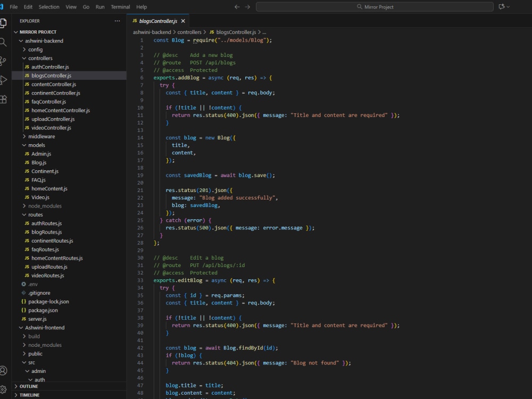This screenshot has width=532, height=399.
Task: Expand the public folder
Action: (69, 354)
